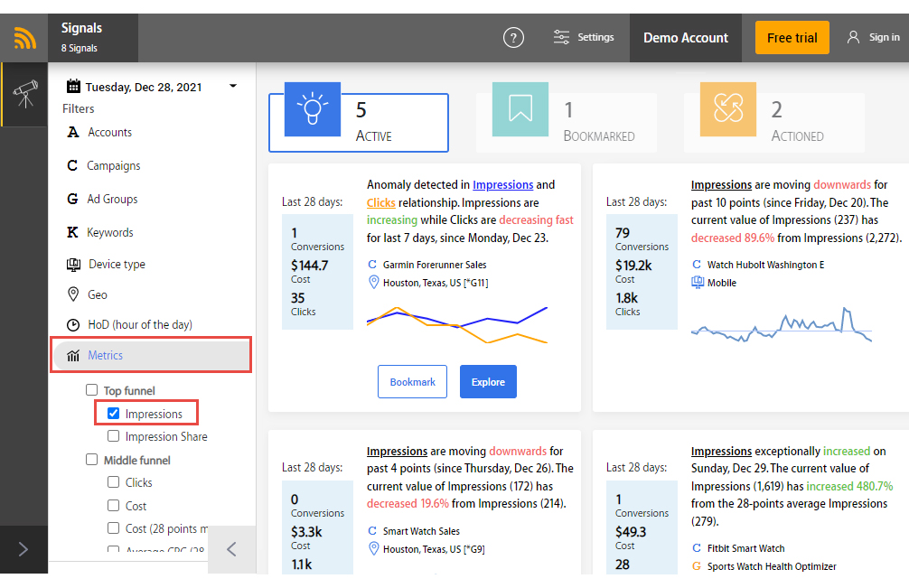909x588 pixels.
Task: Click the Impressions vs Clicks line chart
Action: coord(457,325)
